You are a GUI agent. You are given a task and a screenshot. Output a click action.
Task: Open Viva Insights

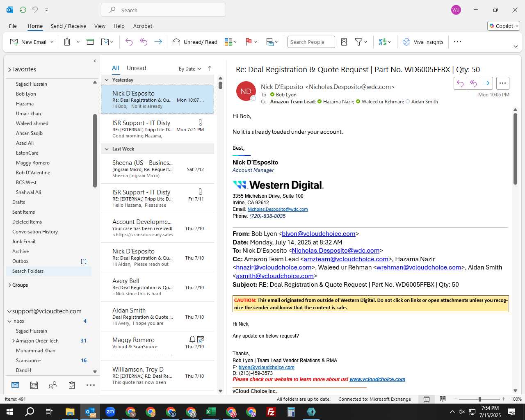point(423,42)
